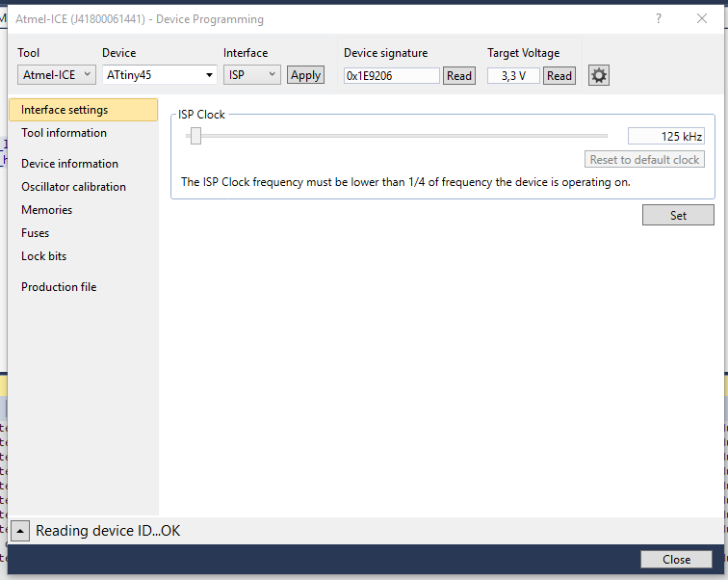Open the Production file section
Viewport: 728px width, 580px height.
click(59, 287)
